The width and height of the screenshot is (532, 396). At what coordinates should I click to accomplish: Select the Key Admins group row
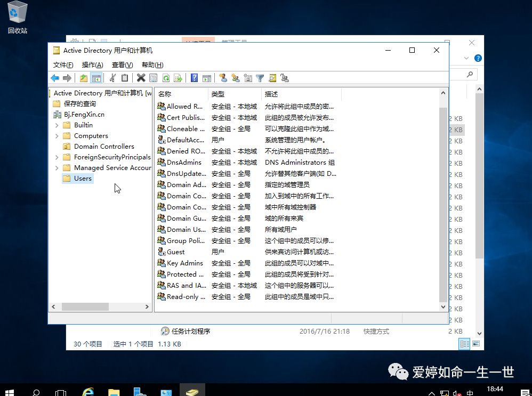pos(247,263)
